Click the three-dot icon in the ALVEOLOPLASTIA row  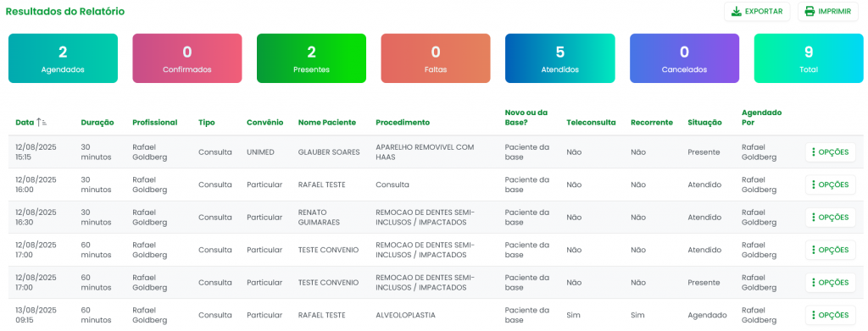pos(813,315)
